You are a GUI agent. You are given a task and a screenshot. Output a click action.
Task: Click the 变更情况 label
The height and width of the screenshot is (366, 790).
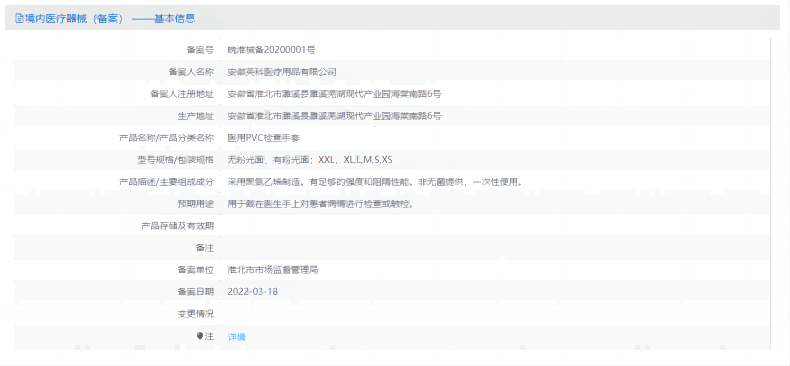click(195, 314)
